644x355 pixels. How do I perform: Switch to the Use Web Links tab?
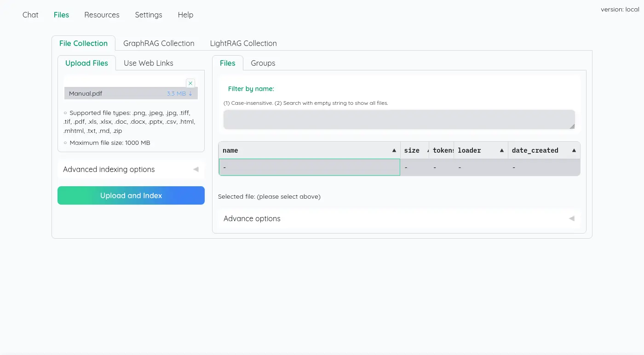148,63
